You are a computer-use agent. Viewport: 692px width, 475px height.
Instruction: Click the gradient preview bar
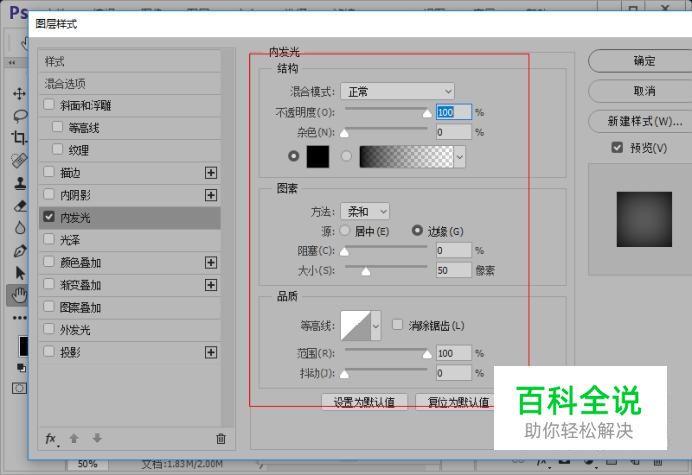[x=406, y=157]
